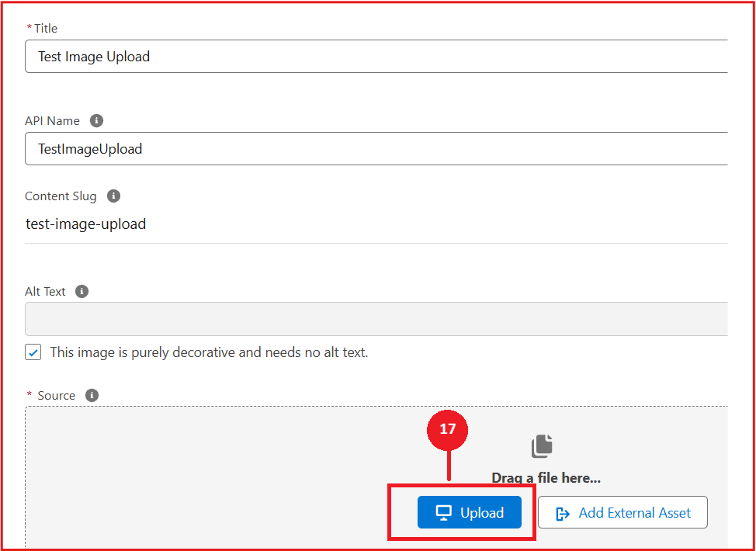
Task: Click the test-image-upload slug value
Action: 86,224
